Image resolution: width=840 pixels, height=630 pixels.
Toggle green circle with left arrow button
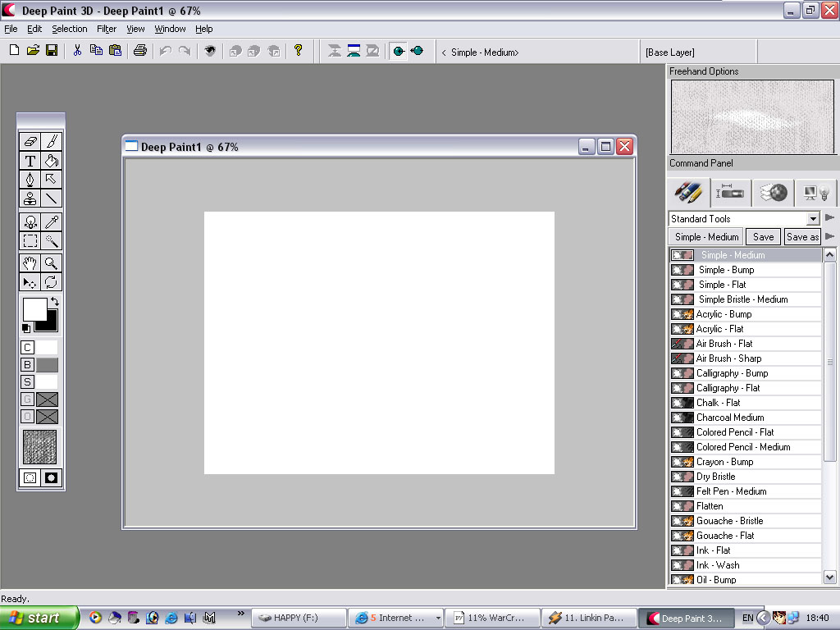pos(417,51)
